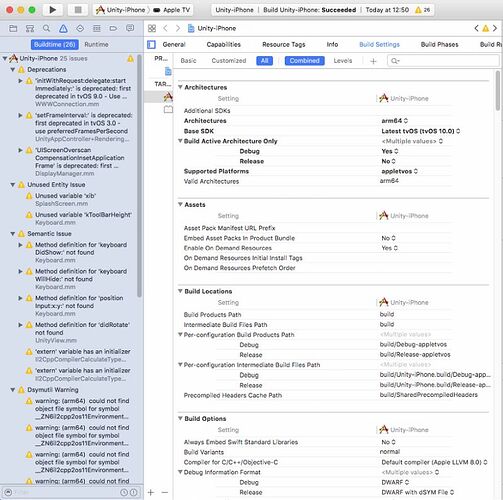This screenshot has width=503, height=500.
Task: Open the Capabilities tab
Action: tap(223, 44)
